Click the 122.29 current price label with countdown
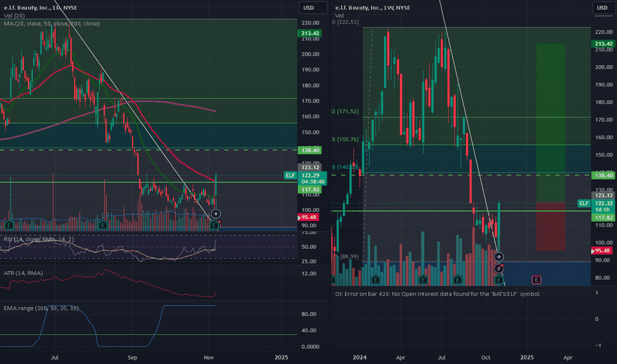Image resolution: width=617 pixels, height=364 pixels. pos(312,179)
